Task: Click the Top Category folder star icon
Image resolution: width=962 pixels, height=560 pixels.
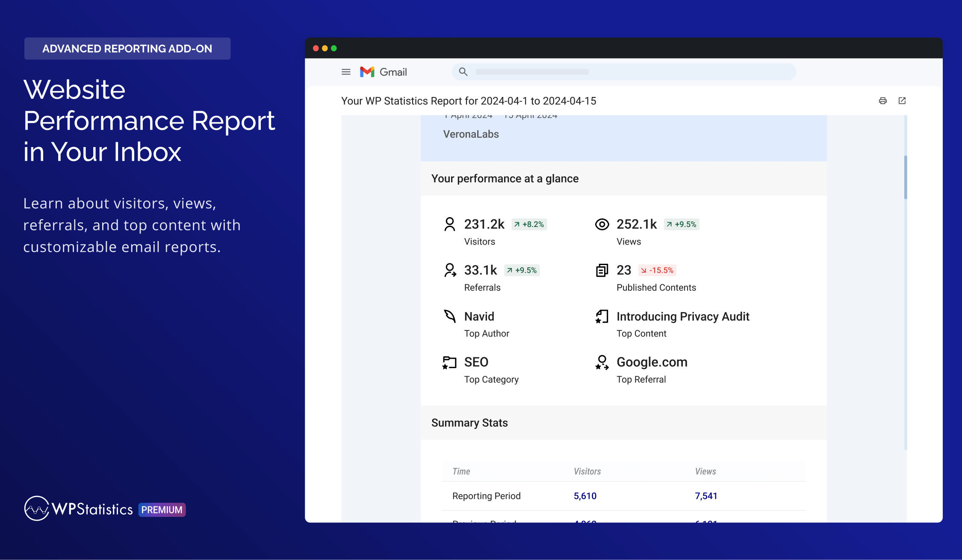Action: click(x=449, y=363)
